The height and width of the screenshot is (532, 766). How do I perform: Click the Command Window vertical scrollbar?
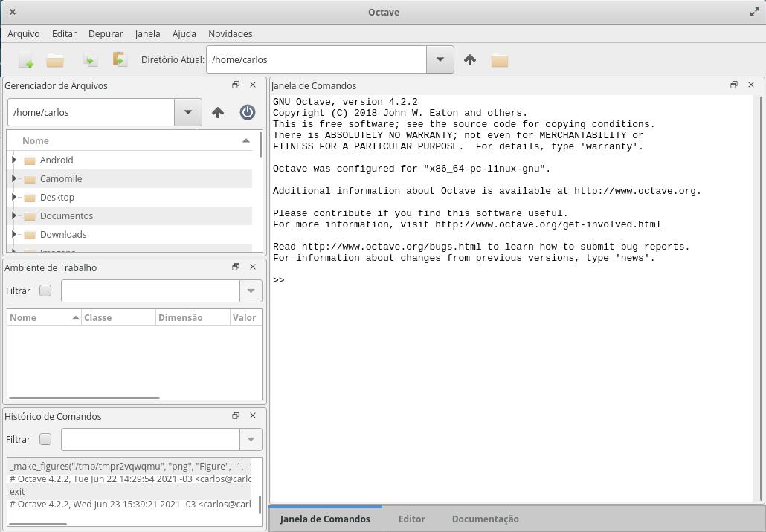(761, 299)
